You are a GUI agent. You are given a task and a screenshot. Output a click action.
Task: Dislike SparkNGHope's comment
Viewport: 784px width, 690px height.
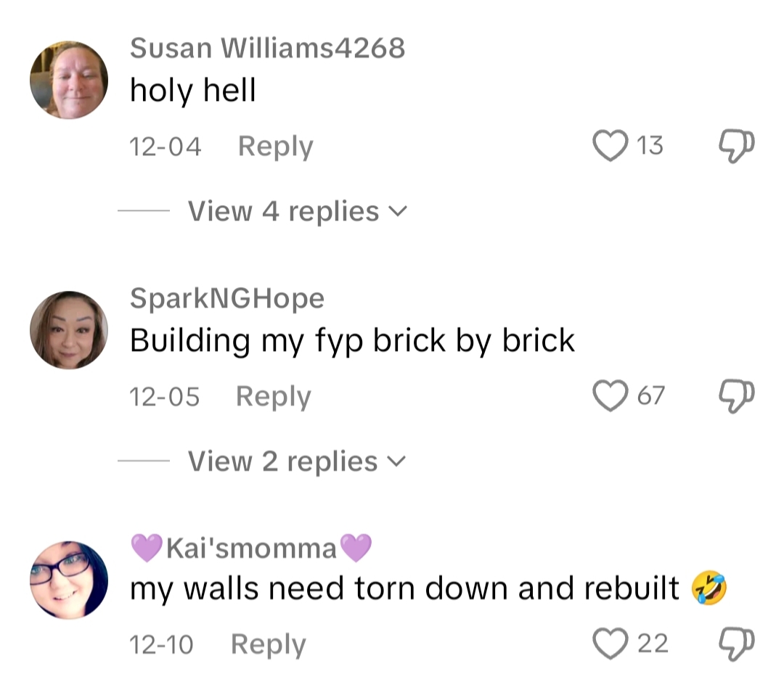736,395
